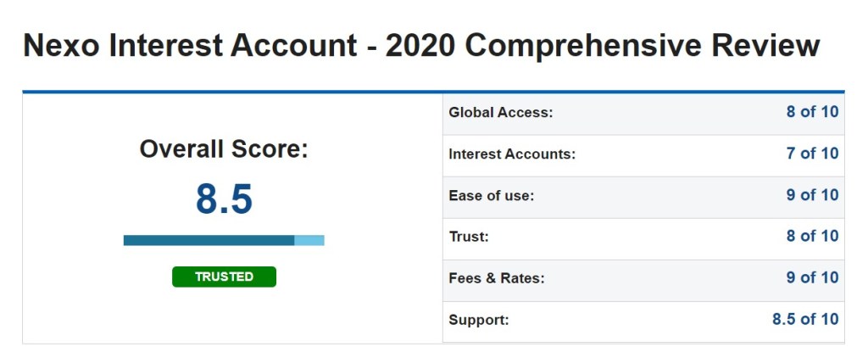
Task: Click the blue divider line under the title
Action: click(433, 91)
